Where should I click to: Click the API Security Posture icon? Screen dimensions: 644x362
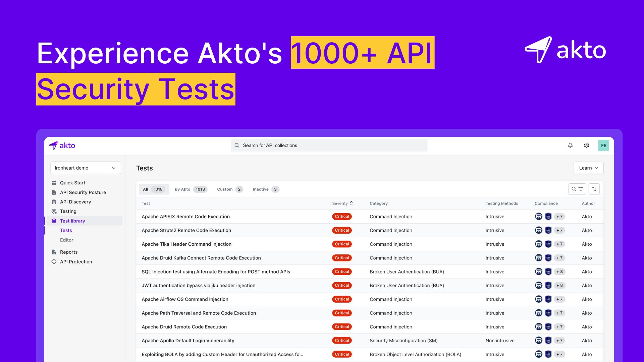click(x=54, y=192)
